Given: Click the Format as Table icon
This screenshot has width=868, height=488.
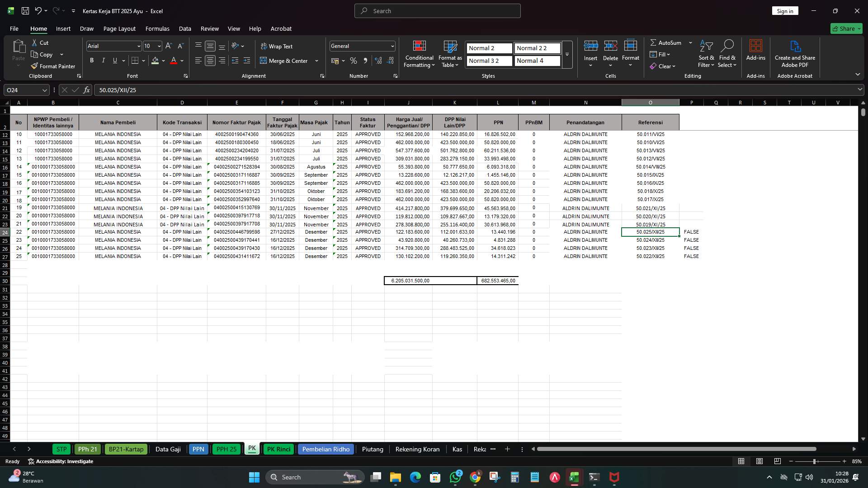Looking at the screenshot, I should tap(450, 47).
